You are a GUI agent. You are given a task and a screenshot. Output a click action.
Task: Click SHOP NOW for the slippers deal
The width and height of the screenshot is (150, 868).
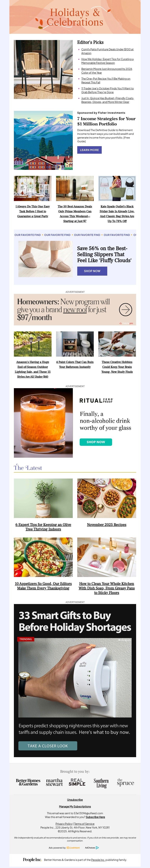(x=92, y=271)
